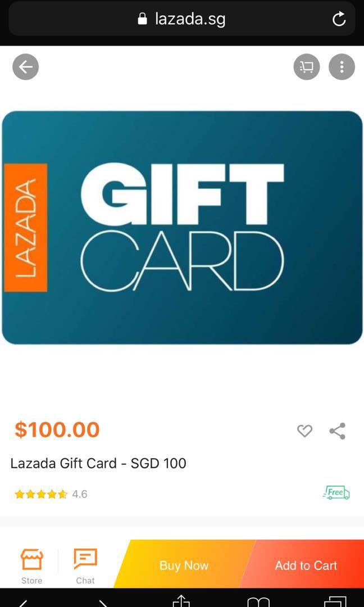This screenshot has width=364, height=607.
Task: Click the Free shipping truck badge
Action: pyautogui.click(x=336, y=493)
